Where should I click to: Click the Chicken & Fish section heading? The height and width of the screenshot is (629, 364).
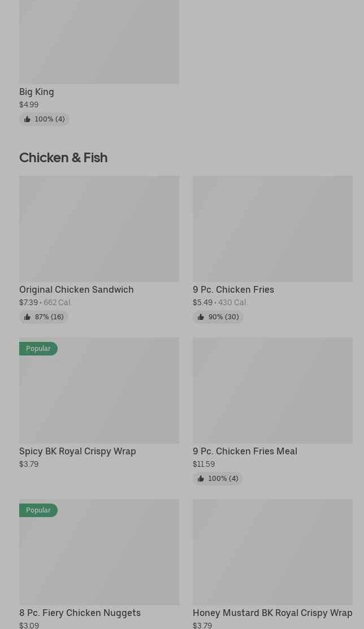point(63,158)
